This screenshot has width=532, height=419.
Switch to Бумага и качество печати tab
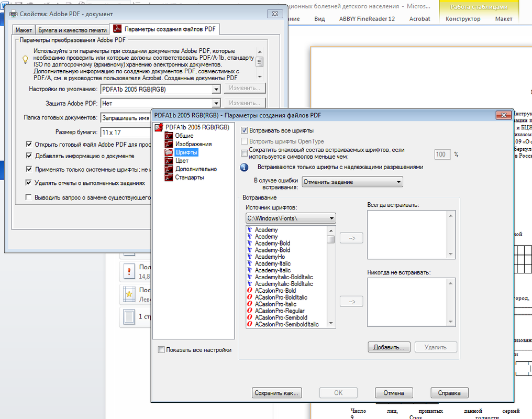click(x=72, y=30)
